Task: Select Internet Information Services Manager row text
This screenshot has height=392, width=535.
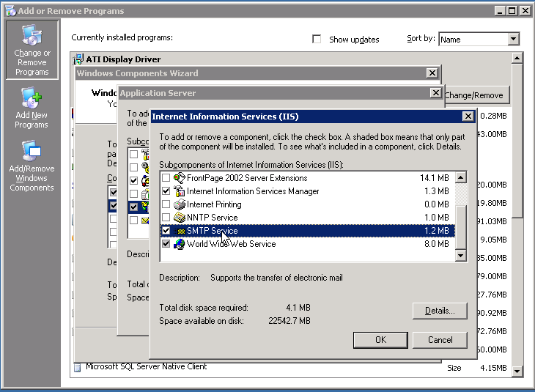Action: [253, 191]
